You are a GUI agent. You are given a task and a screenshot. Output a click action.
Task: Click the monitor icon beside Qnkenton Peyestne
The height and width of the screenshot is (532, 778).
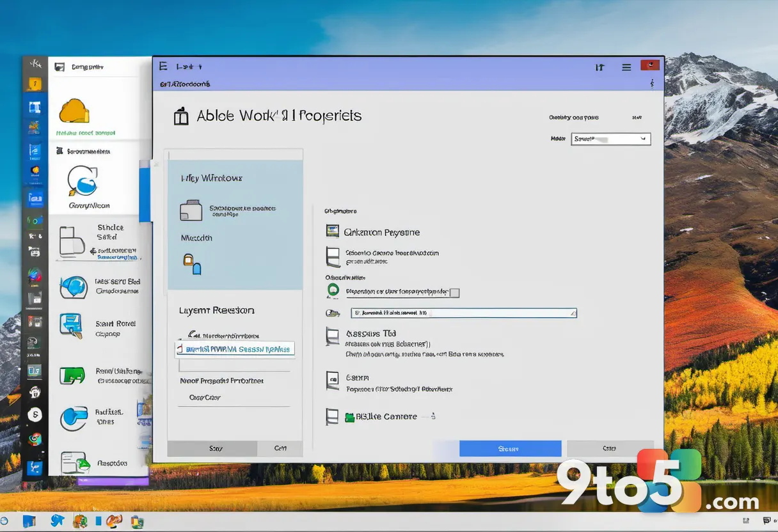(332, 231)
